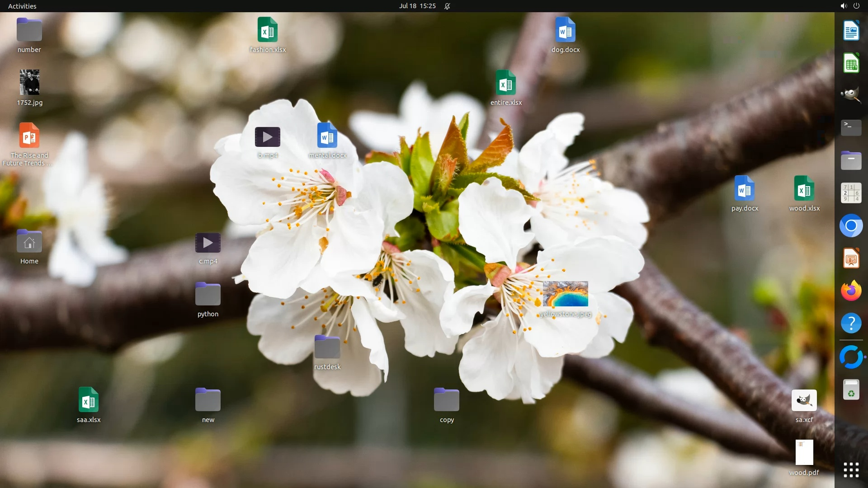Select the rustdesk folder on desktop

327,347
